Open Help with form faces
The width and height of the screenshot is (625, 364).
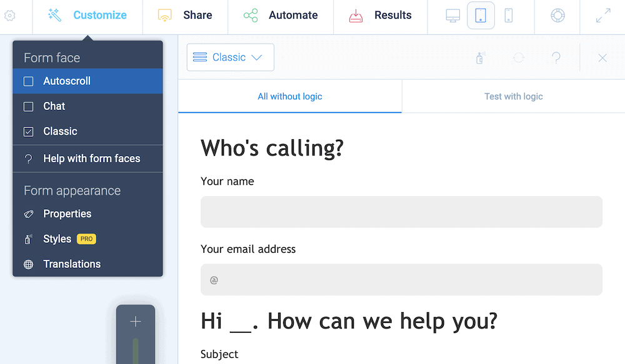click(x=87, y=159)
